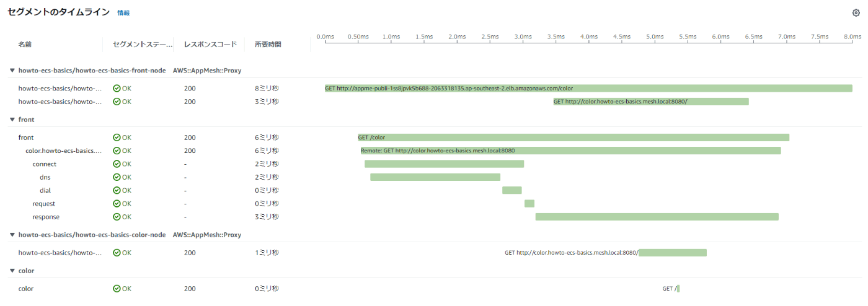Viewport: 868px width, 306px height.
Task: Select the 3ミリ秒 front-node proxy row name
Action: (60, 102)
